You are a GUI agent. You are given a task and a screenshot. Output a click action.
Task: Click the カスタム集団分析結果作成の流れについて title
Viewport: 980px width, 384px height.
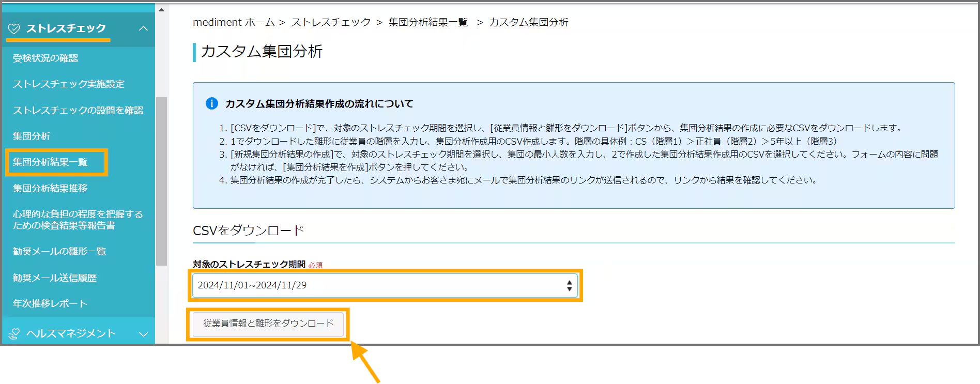319,104
